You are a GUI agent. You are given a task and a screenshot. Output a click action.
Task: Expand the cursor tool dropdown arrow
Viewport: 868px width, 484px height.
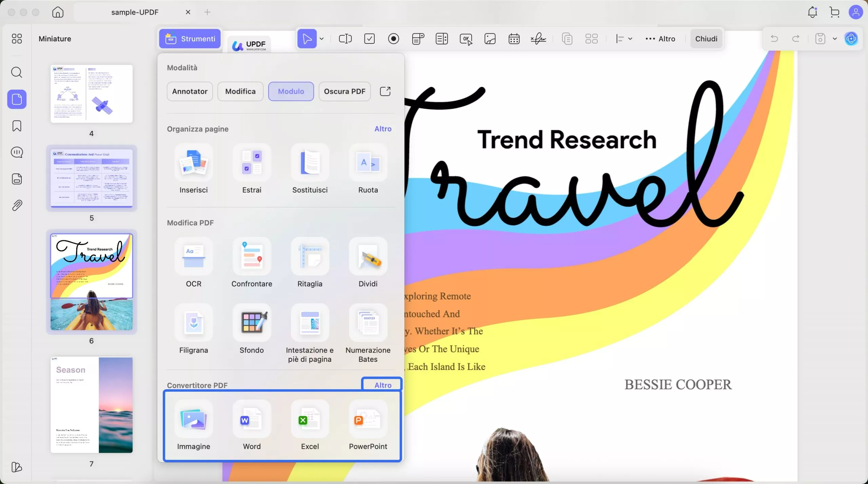point(322,39)
